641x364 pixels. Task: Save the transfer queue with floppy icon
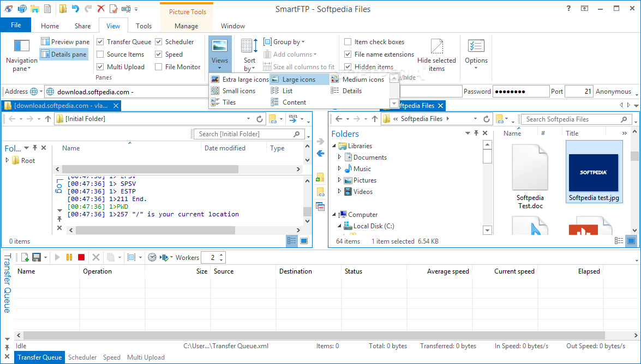[37, 257]
